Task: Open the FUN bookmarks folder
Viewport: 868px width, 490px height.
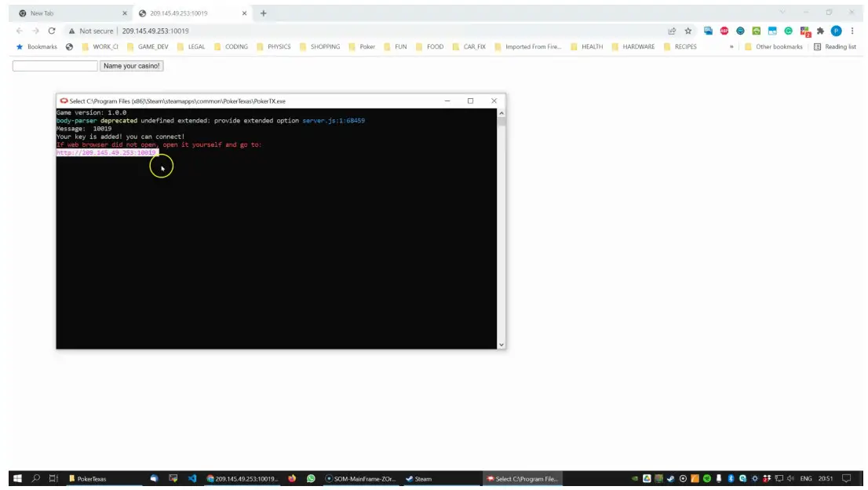Action: [396, 46]
